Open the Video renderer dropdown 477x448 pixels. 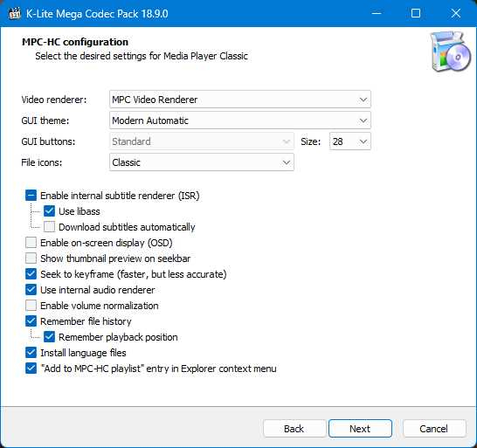click(x=240, y=100)
